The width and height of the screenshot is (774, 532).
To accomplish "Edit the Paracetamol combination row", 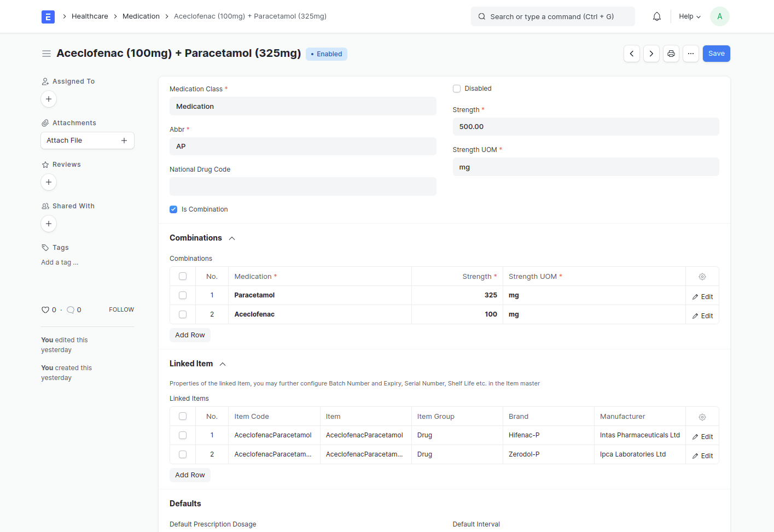I will point(702,297).
